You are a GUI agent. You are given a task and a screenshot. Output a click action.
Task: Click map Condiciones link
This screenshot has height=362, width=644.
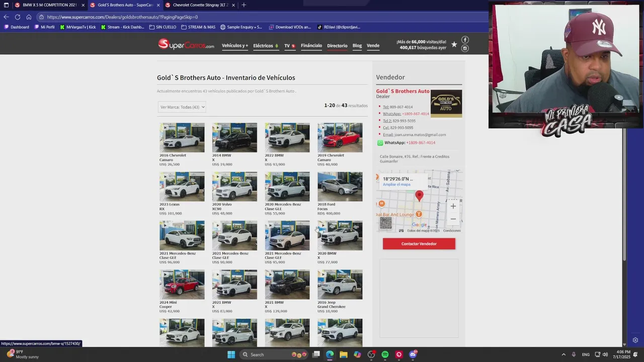pos(452,231)
